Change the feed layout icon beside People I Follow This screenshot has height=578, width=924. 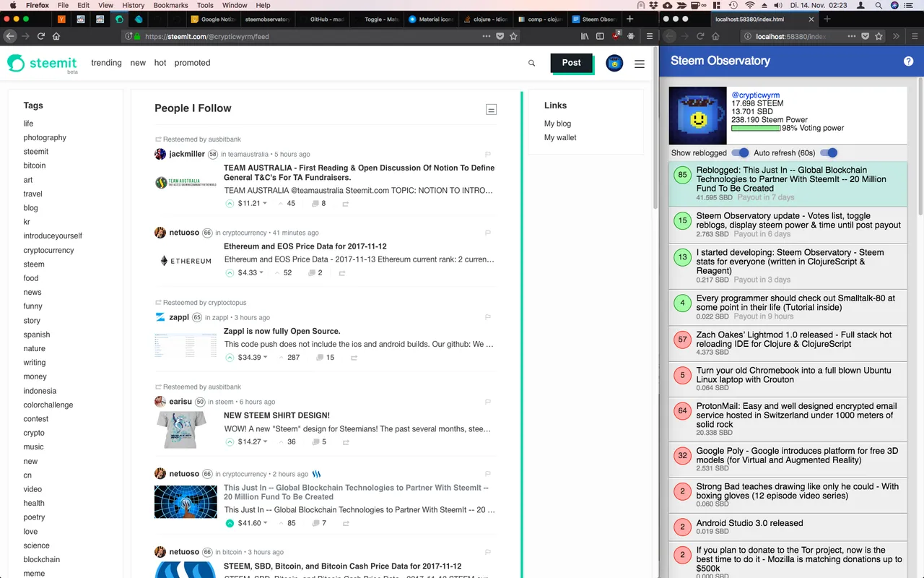(491, 109)
